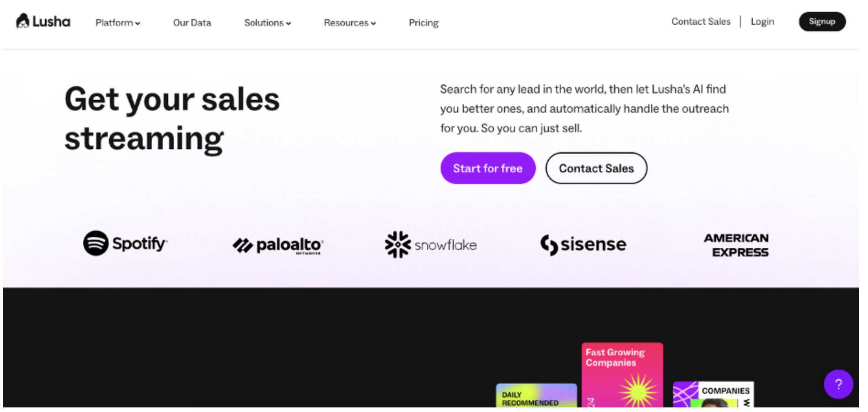The height and width of the screenshot is (412, 868).
Task: Expand the Resources dropdown menu
Action: tap(350, 23)
